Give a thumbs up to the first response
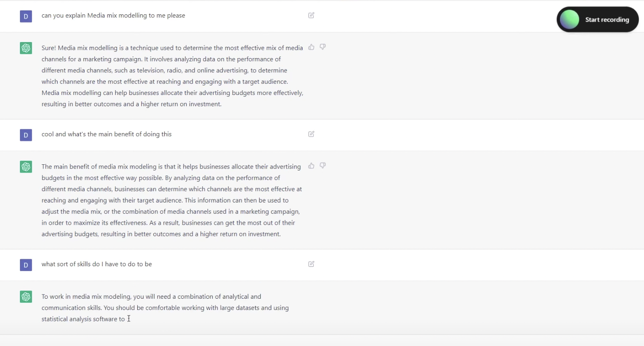644x346 pixels. tap(311, 47)
